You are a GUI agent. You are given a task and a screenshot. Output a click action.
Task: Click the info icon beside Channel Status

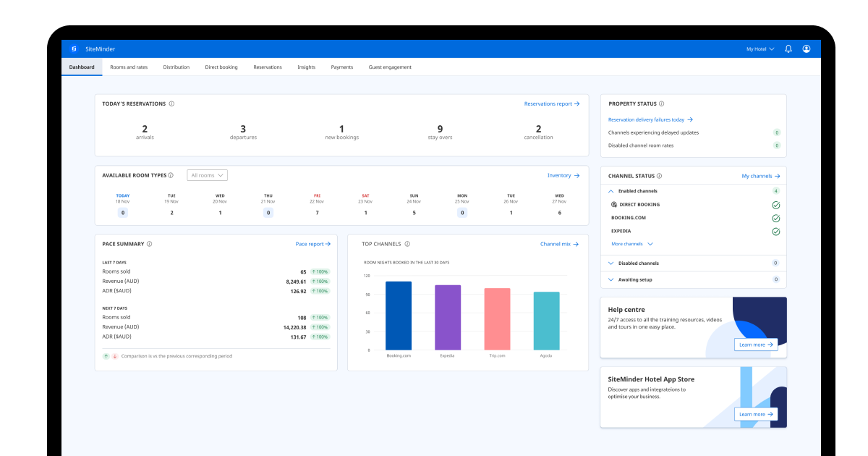[x=660, y=175]
